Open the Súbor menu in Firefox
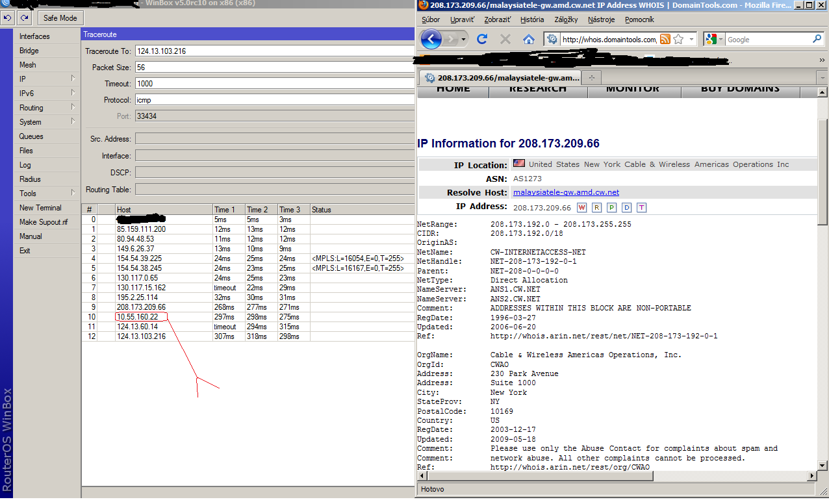The width and height of the screenshot is (829, 504). coord(431,20)
